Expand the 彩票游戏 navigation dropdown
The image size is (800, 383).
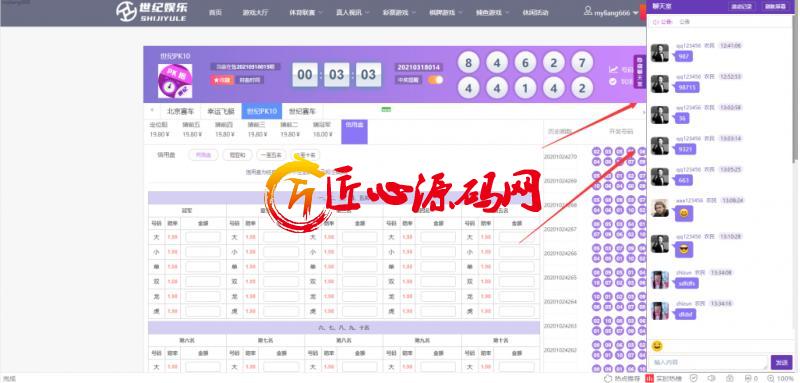click(399, 12)
